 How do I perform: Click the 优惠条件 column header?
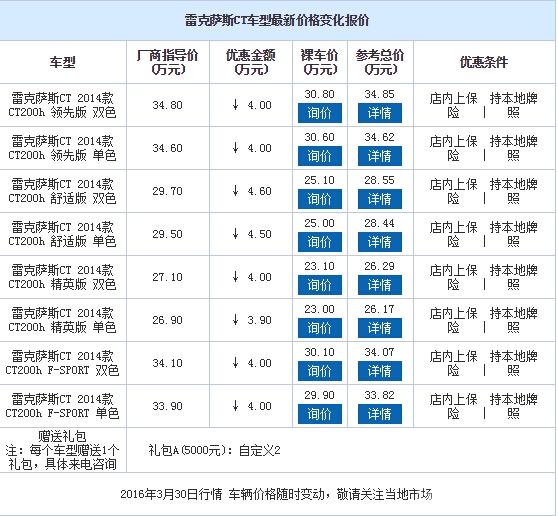point(484,62)
